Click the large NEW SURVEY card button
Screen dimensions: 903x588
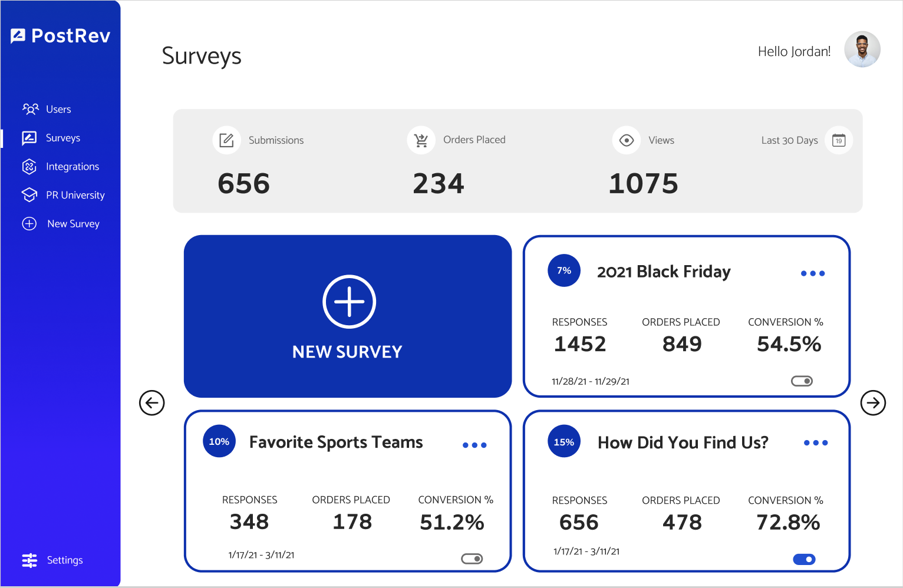tap(348, 316)
